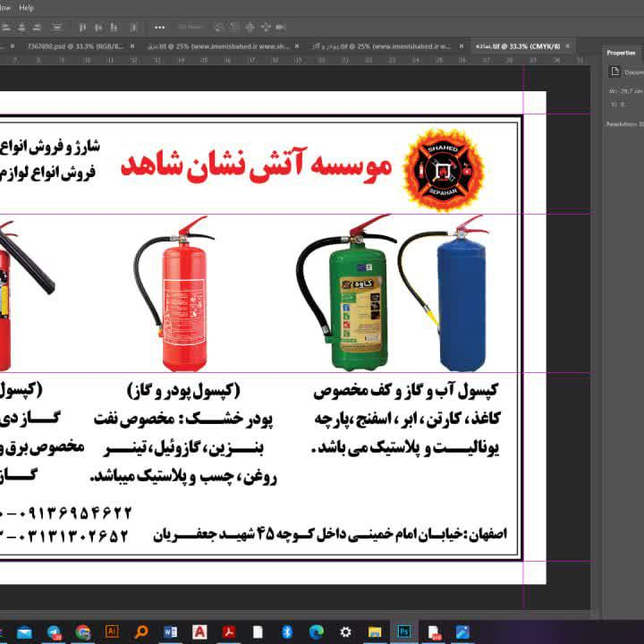The image size is (644, 644).
Task: Select the 3D scale camera icon
Action: click(x=281, y=28)
